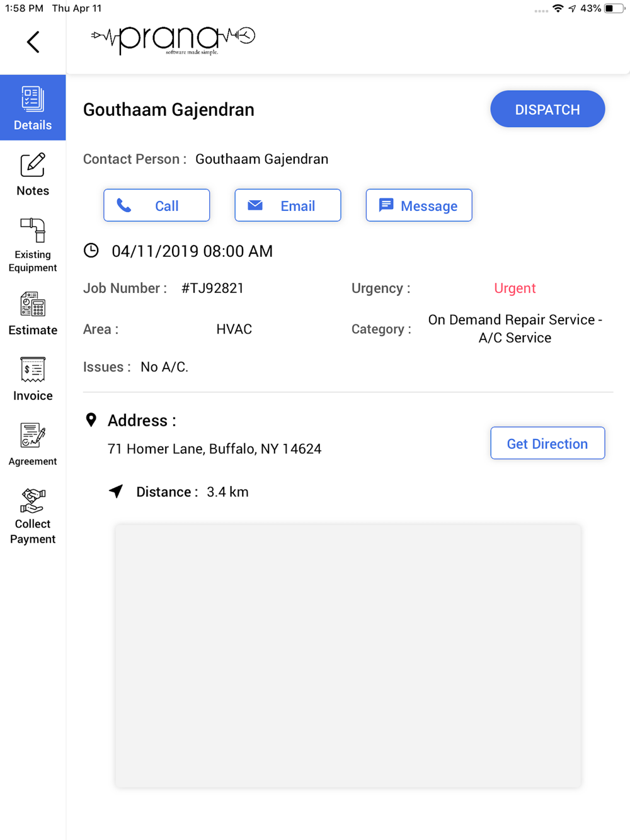Open the Agreement section
The height and width of the screenshot is (840, 630).
click(x=33, y=445)
